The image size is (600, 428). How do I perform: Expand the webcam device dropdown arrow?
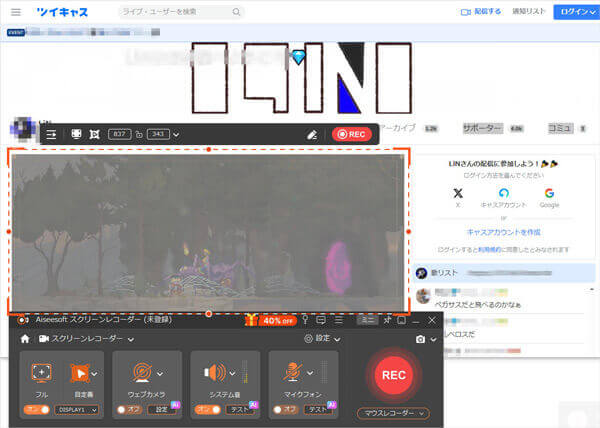pyautogui.click(x=160, y=373)
